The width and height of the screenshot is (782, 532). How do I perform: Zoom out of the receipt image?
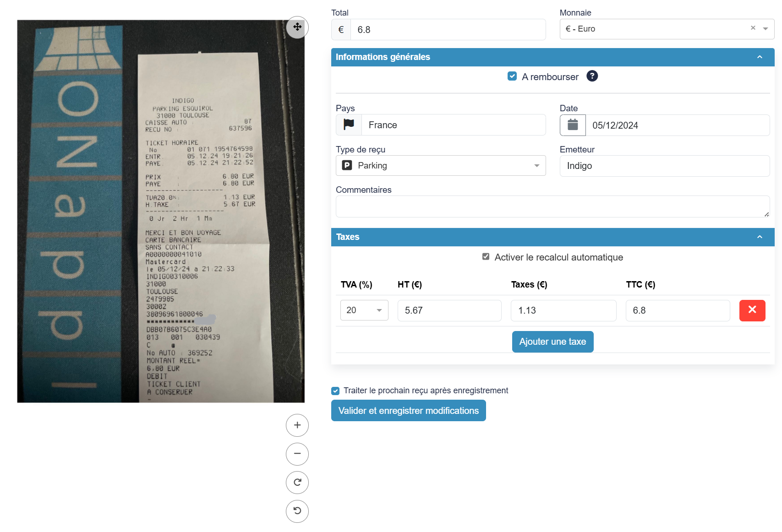[297, 454]
